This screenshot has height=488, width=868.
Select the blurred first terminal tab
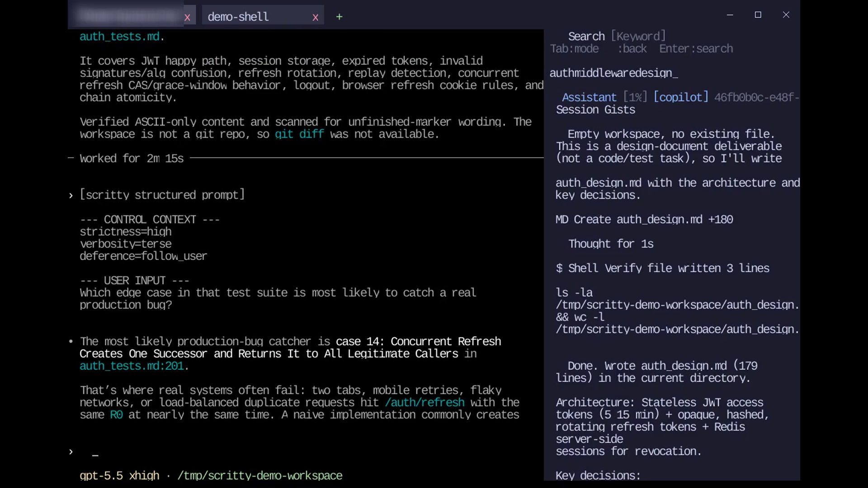(128, 16)
